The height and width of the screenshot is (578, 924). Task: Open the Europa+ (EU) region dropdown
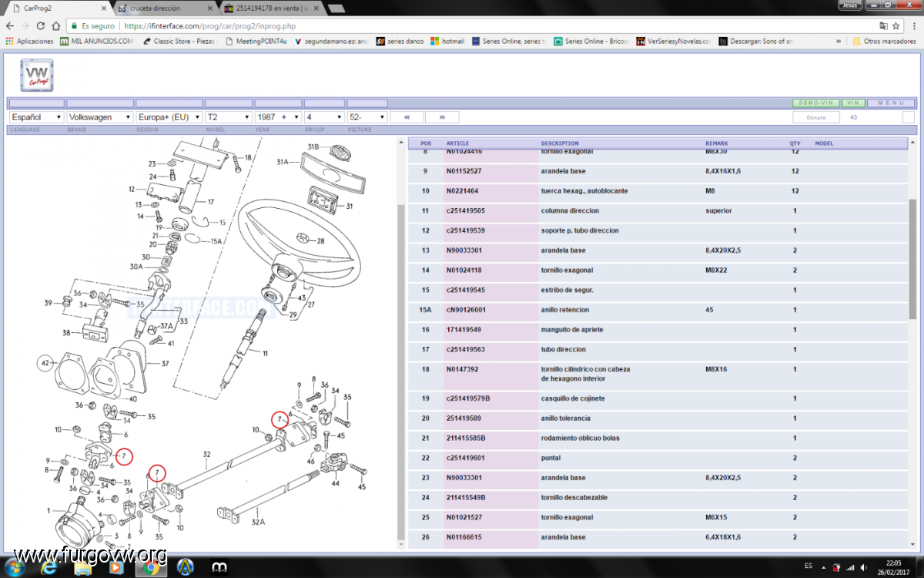tap(169, 117)
